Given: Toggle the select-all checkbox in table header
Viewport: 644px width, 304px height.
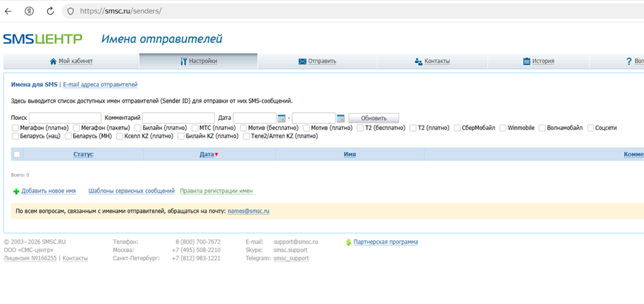Looking at the screenshot, I should [x=17, y=155].
